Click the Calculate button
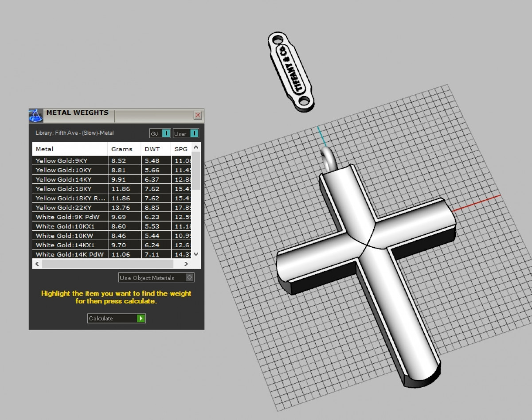The width and height of the screenshot is (532, 420). pyautogui.click(x=116, y=318)
